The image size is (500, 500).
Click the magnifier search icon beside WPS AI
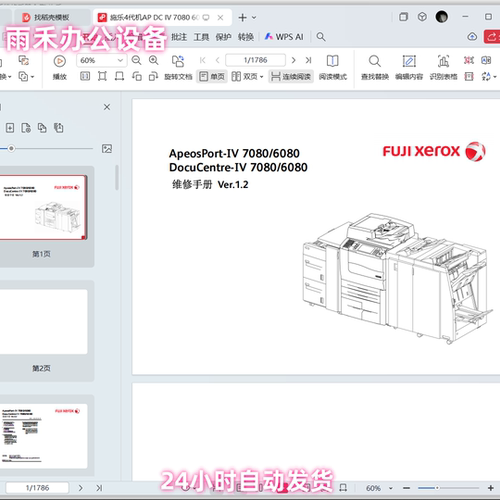tap(321, 37)
